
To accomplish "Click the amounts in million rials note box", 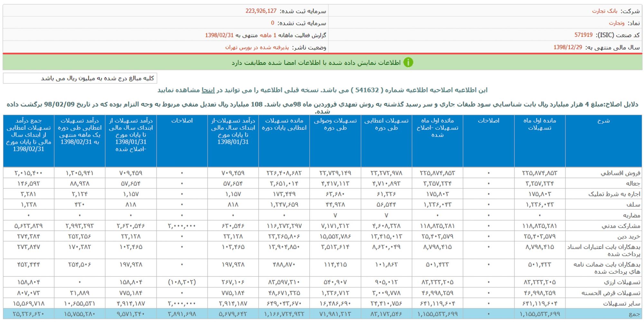I will (80, 78).
